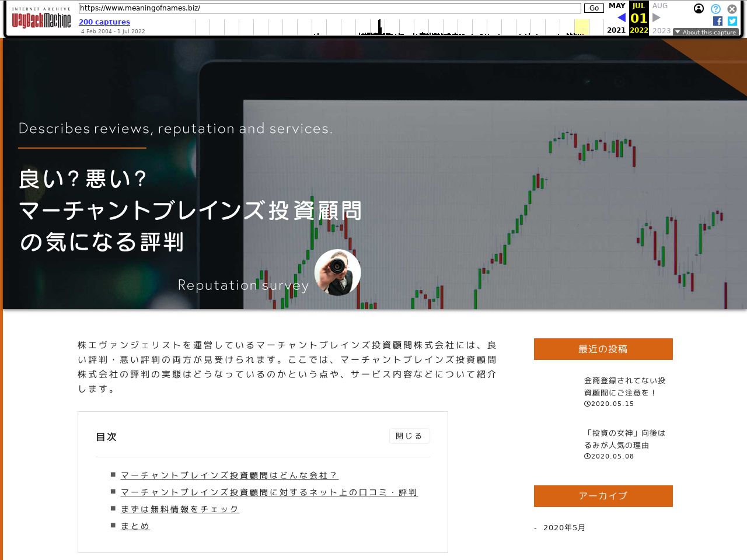Click the next capture arrow
Viewport: 747px width, 560px height.
click(x=657, y=18)
